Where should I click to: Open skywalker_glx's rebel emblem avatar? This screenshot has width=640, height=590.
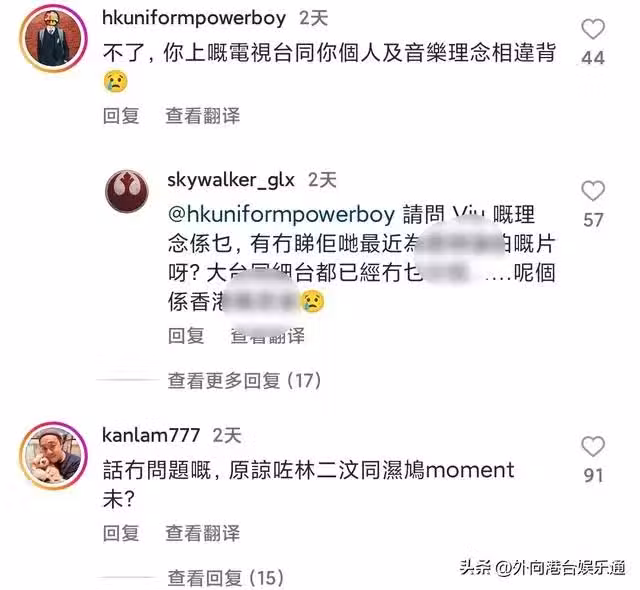127,191
